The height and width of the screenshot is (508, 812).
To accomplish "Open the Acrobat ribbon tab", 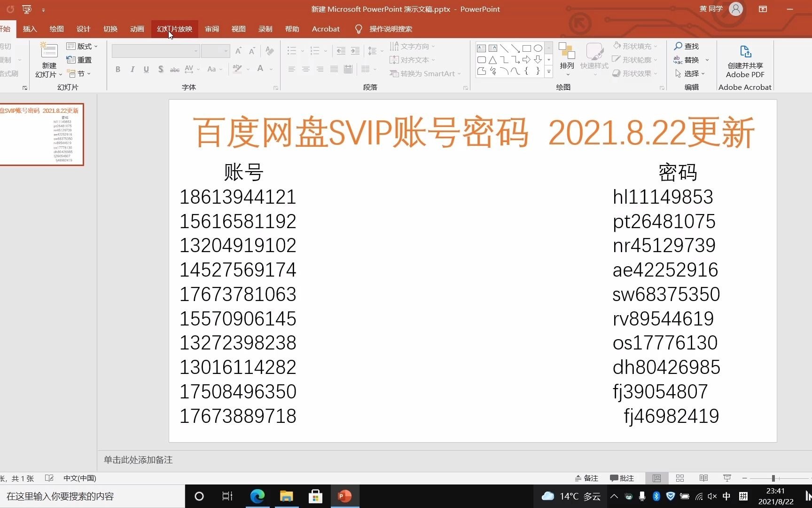I will tap(326, 29).
